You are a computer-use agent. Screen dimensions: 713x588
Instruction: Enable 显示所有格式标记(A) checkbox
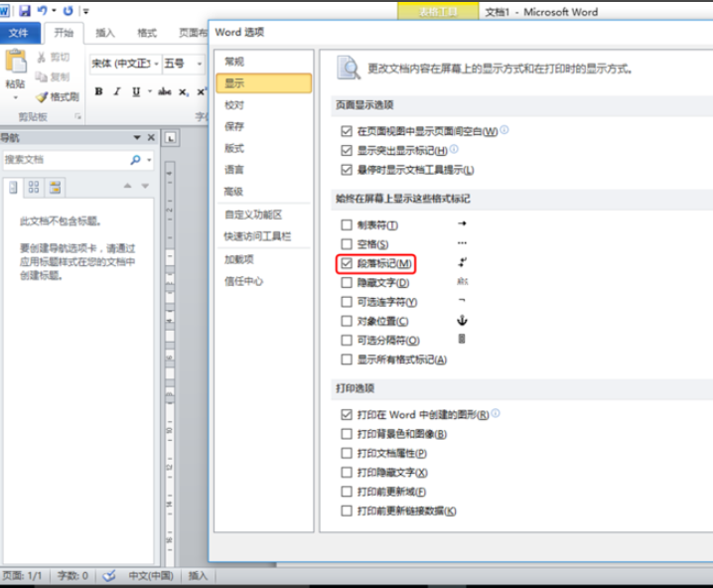[347, 360]
